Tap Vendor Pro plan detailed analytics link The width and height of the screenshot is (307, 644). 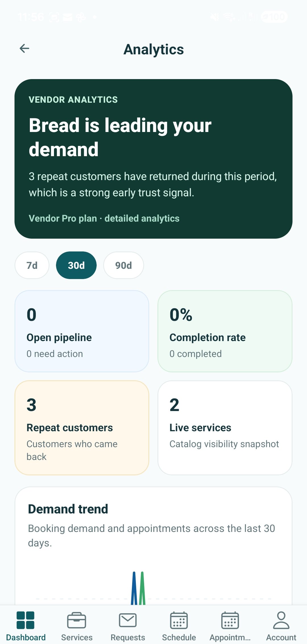point(104,218)
